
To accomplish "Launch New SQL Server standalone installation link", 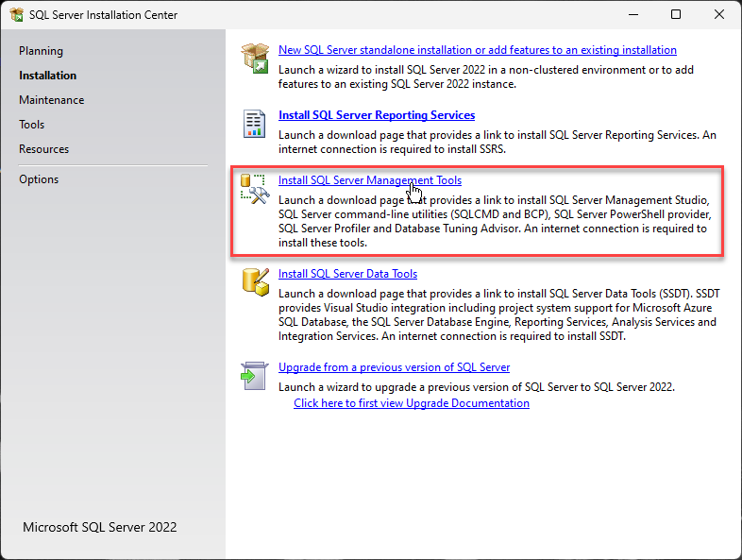I will (x=477, y=50).
